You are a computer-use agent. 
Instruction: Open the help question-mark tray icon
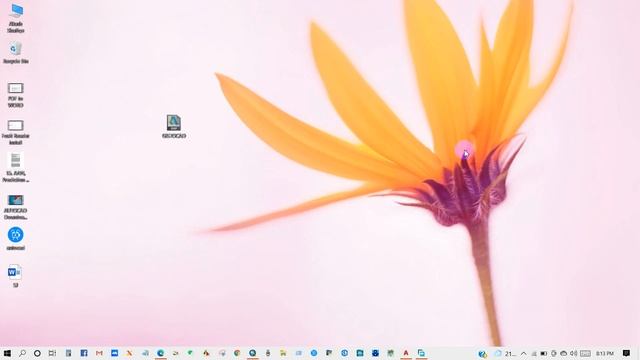(x=482, y=353)
